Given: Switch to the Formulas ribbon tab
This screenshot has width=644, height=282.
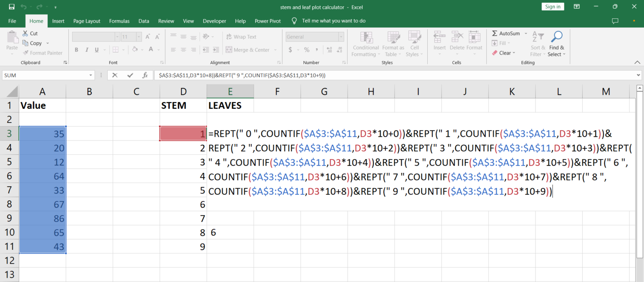Looking at the screenshot, I should click(x=119, y=21).
